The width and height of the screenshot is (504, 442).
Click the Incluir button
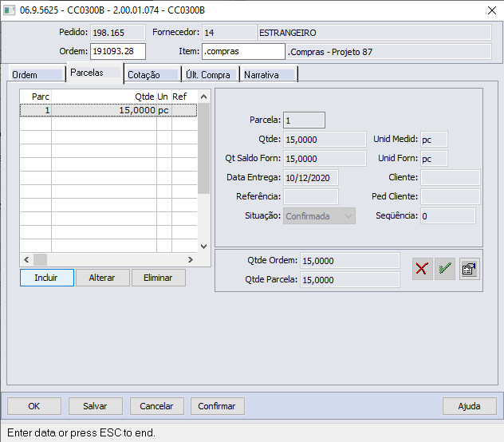pos(47,278)
